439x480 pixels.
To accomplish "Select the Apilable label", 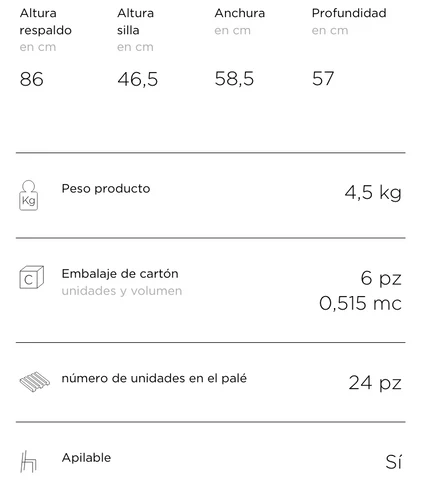I will click(x=86, y=458).
